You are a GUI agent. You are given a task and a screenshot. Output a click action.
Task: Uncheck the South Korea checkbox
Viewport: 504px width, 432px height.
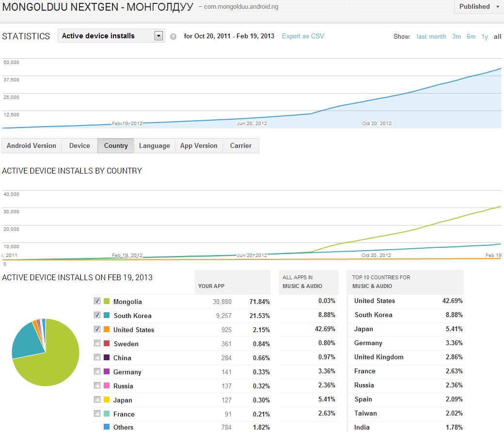pos(97,315)
